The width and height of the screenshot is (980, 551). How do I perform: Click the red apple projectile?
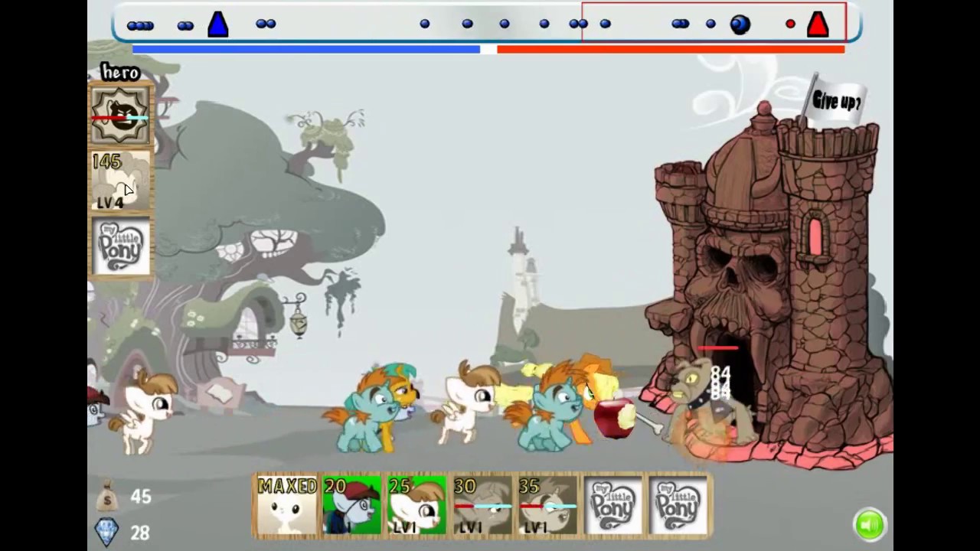[x=614, y=418]
